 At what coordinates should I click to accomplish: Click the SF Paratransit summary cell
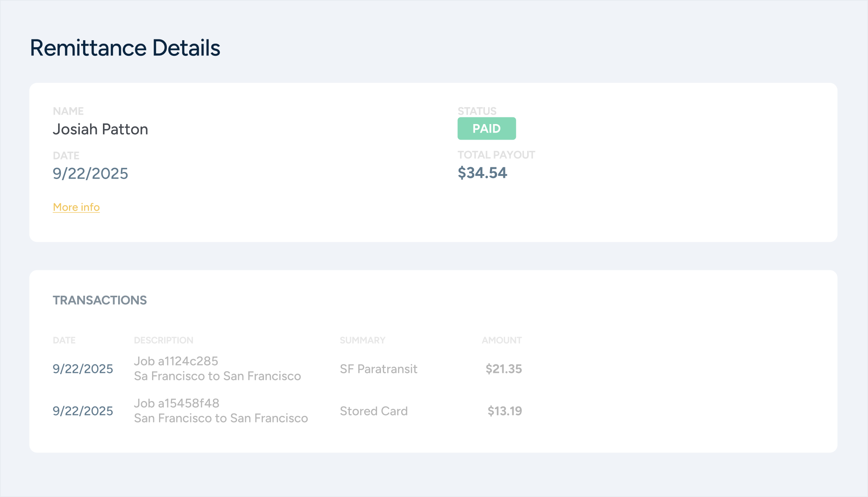tap(378, 369)
